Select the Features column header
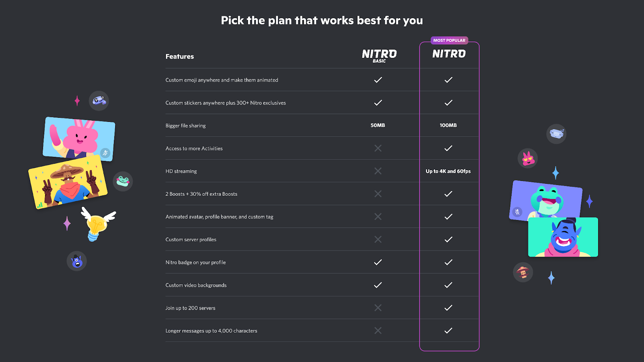644x362 pixels. point(179,56)
